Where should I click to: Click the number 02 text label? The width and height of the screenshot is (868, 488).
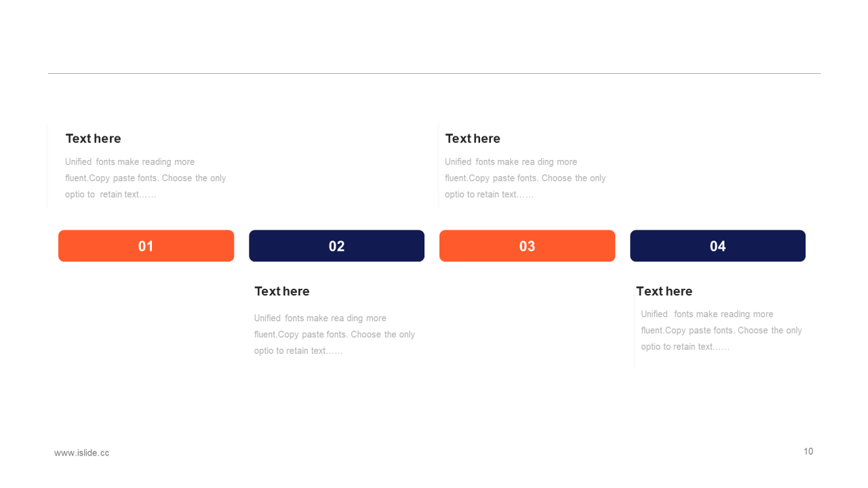coord(336,246)
